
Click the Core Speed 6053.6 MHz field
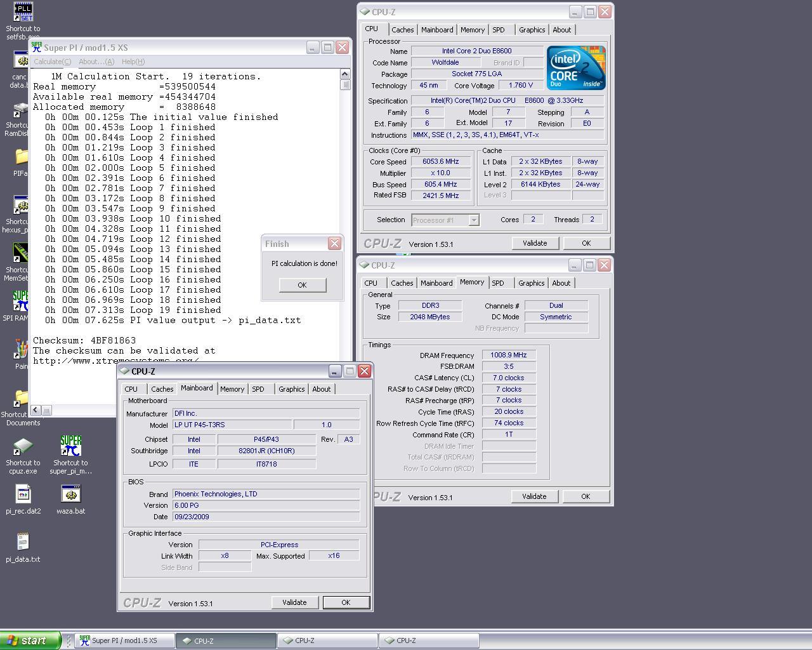coord(441,161)
